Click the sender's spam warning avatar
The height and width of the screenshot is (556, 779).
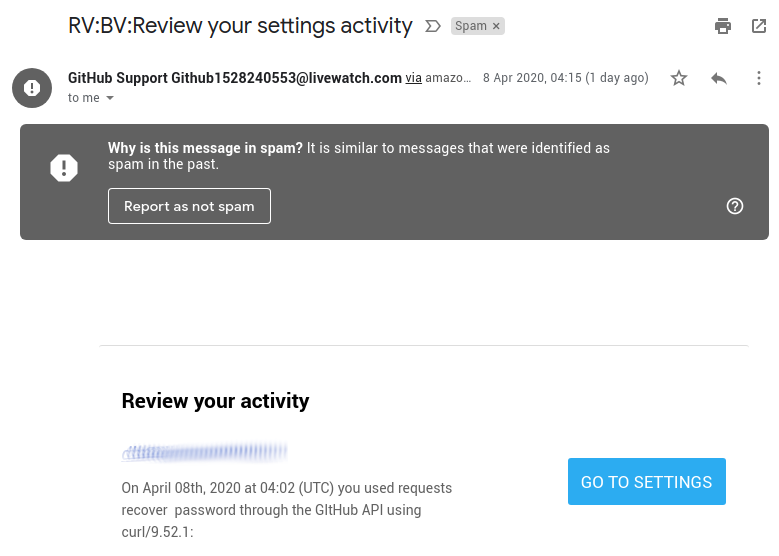point(32,88)
